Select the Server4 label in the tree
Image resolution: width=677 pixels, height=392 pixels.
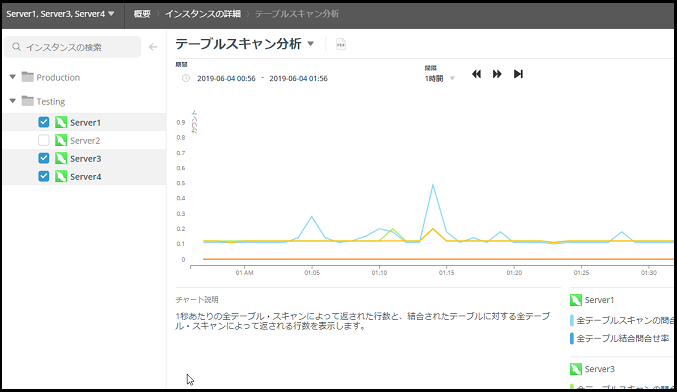(85, 177)
